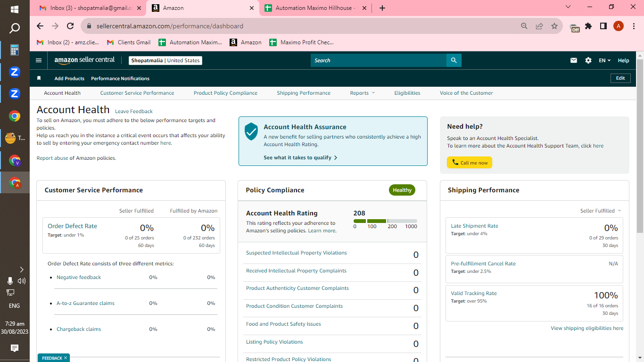
Task: Click the Report abuse link
Action: click(52, 158)
